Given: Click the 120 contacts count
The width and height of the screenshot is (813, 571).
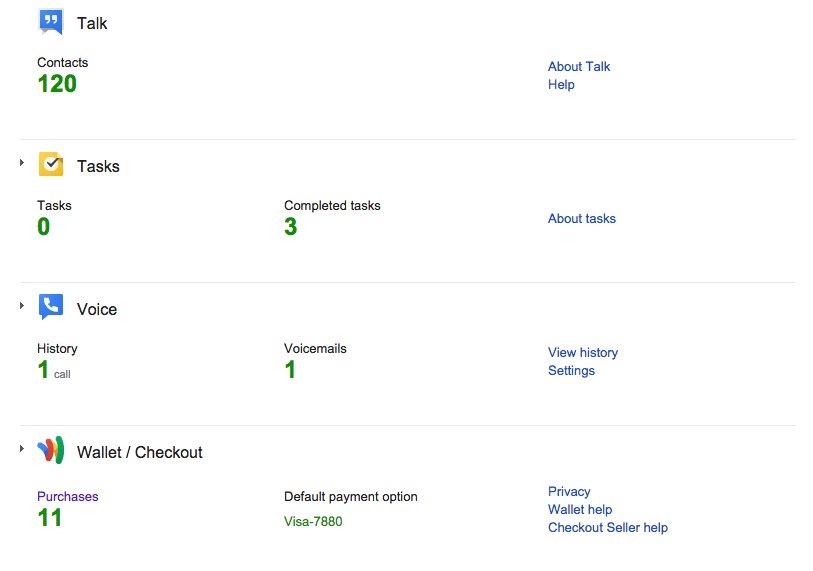Looking at the screenshot, I should pos(57,84).
